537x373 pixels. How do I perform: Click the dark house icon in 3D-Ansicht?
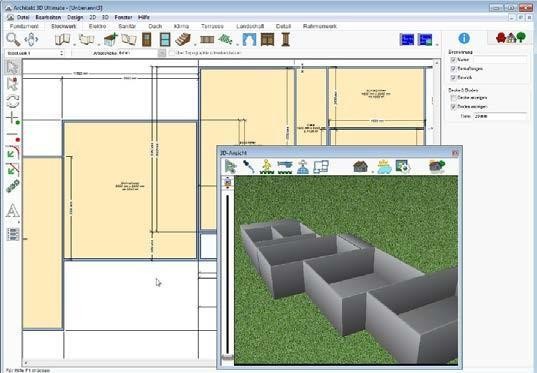coord(361,167)
